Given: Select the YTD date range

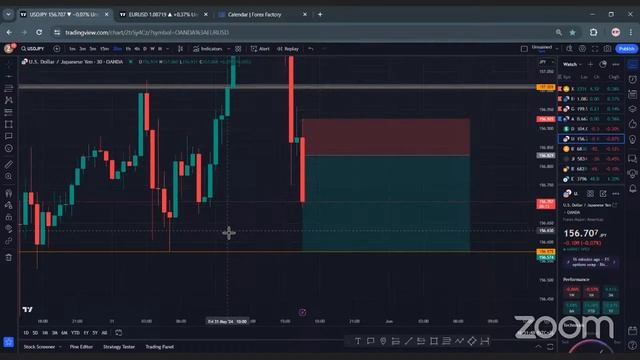Looking at the screenshot, I should (x=75, y=333).
